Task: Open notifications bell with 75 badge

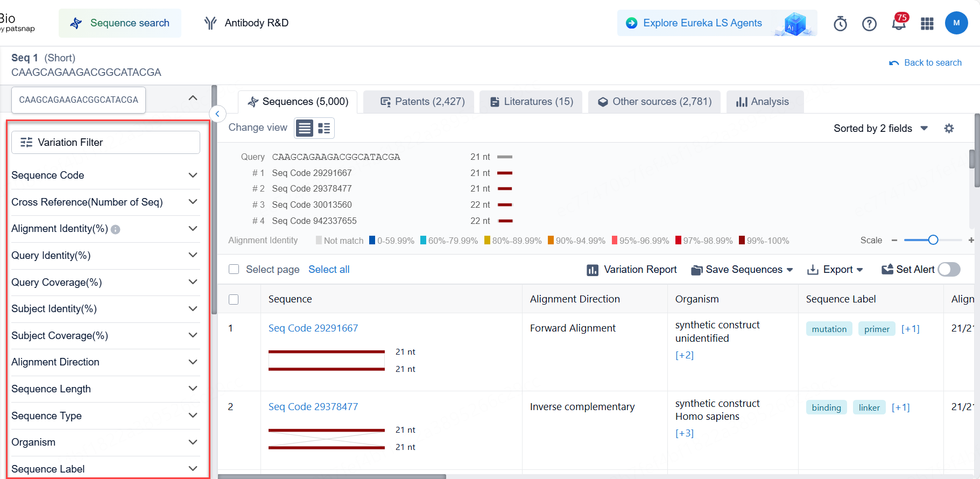Action: (898, 24)
